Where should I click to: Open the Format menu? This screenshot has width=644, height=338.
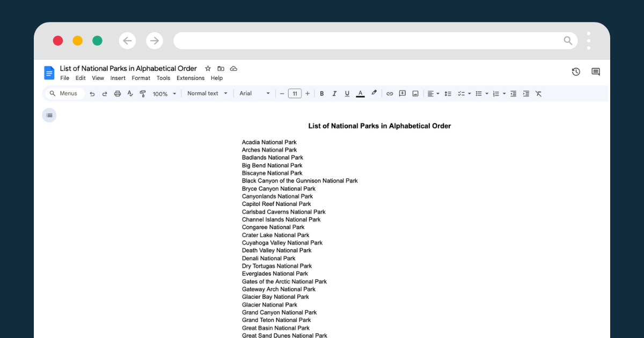coord(141,78)
